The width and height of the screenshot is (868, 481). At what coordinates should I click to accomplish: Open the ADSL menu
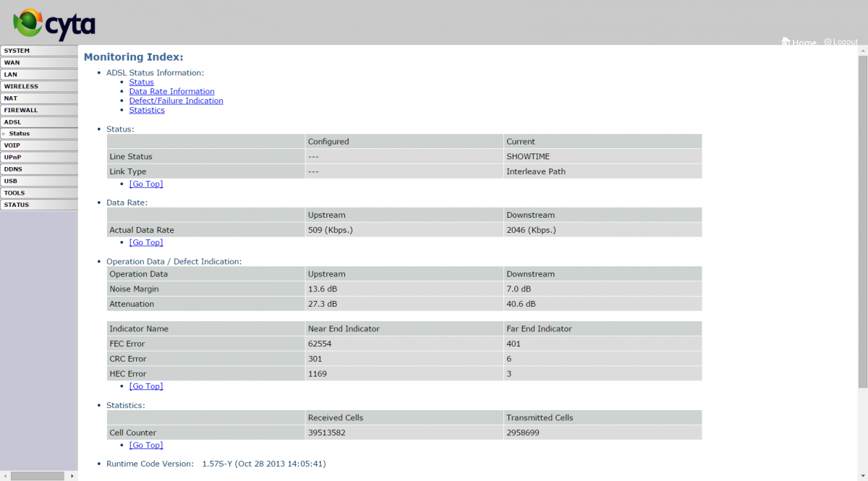(39, 122)
